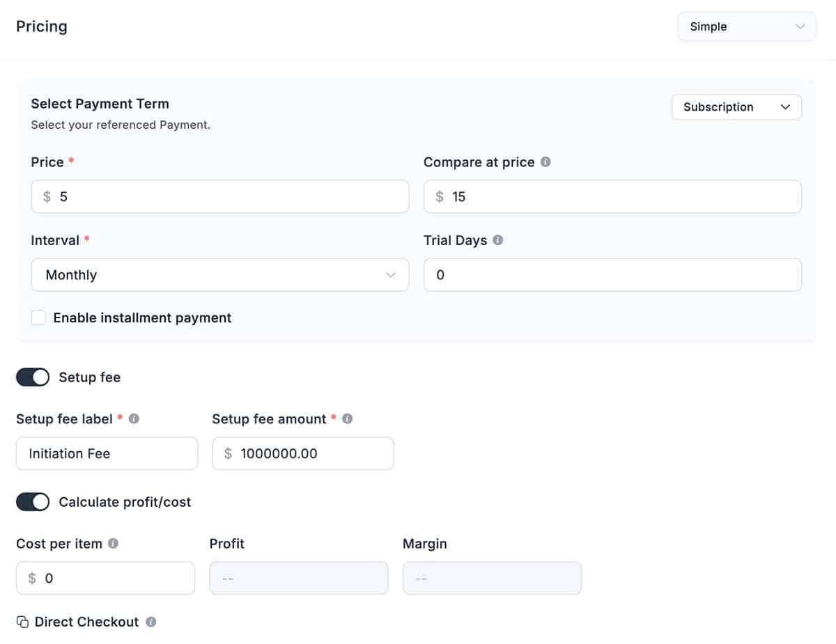Open the Setup fee label info tooltip icon
The image size is (836, 644).
tap(132, 418)
